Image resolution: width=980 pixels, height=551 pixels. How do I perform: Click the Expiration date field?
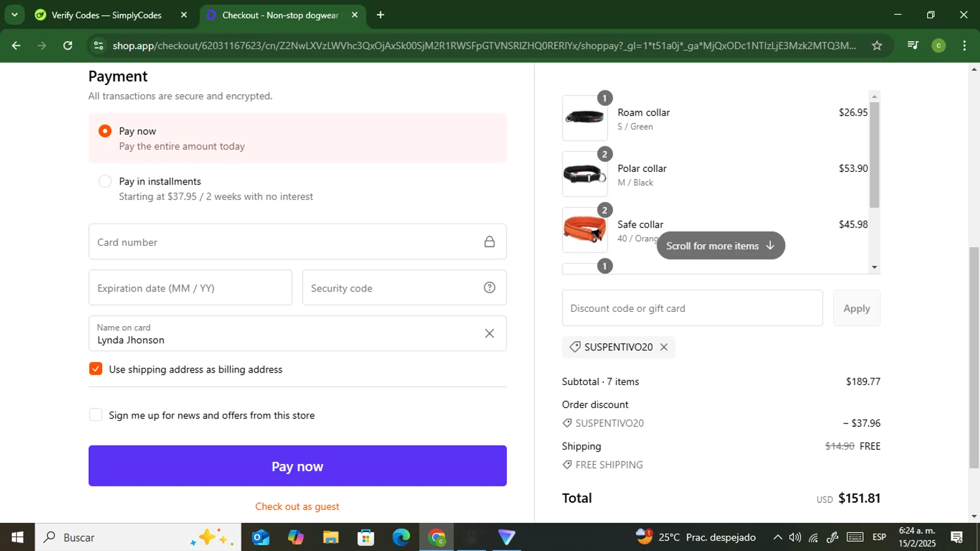pos(190,288)
